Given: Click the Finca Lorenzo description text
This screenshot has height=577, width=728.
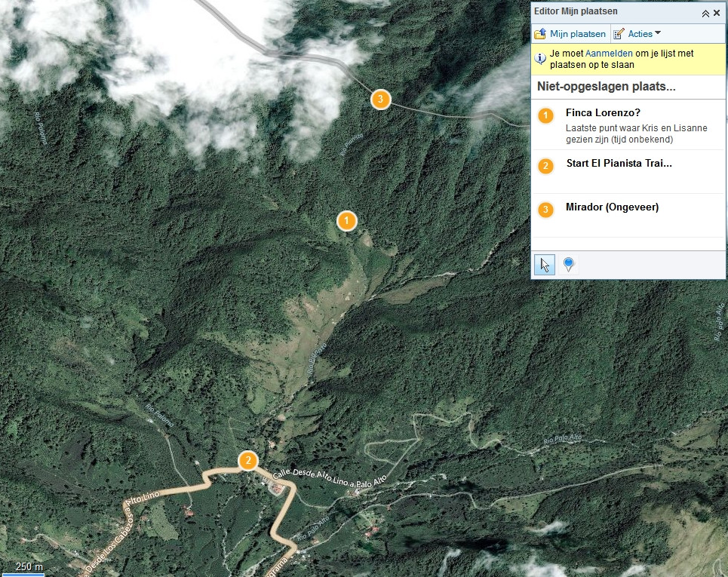Looking at the screenshot, I should pyautogui.click(x=636, y=134).
